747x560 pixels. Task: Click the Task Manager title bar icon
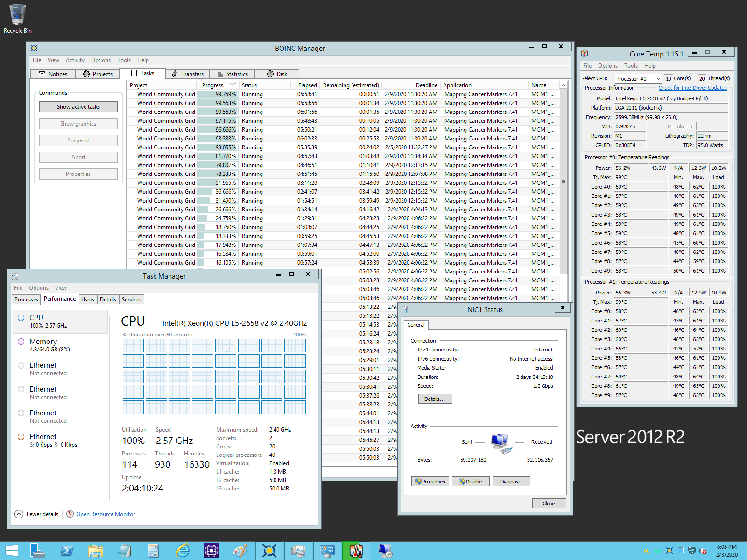[x=15, y=276]
